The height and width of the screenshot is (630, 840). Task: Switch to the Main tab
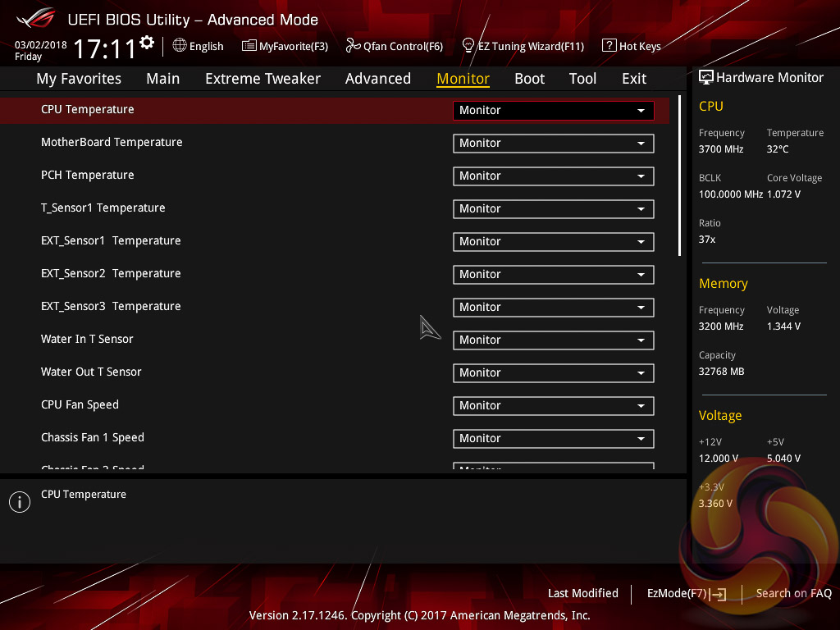pyautogui.click(x=163, y=79)
